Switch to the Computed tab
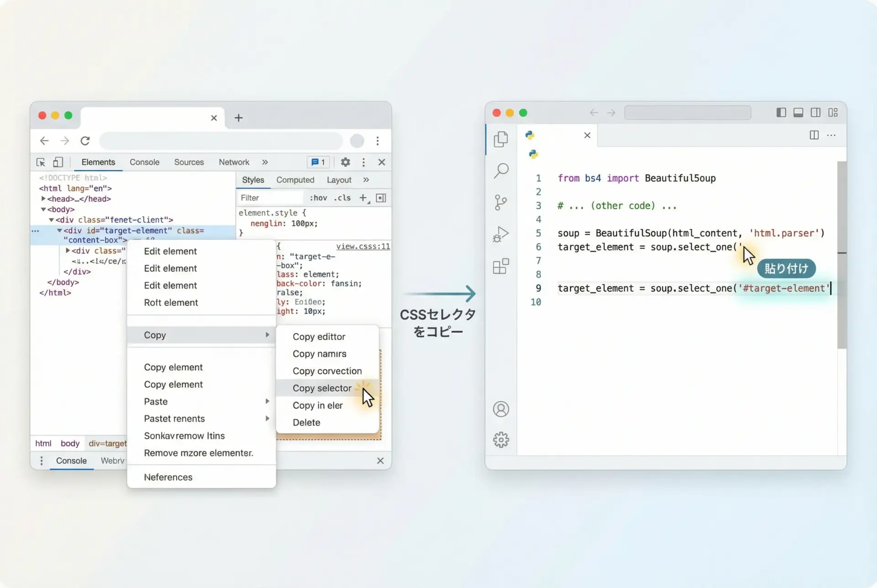 point(295,180)
